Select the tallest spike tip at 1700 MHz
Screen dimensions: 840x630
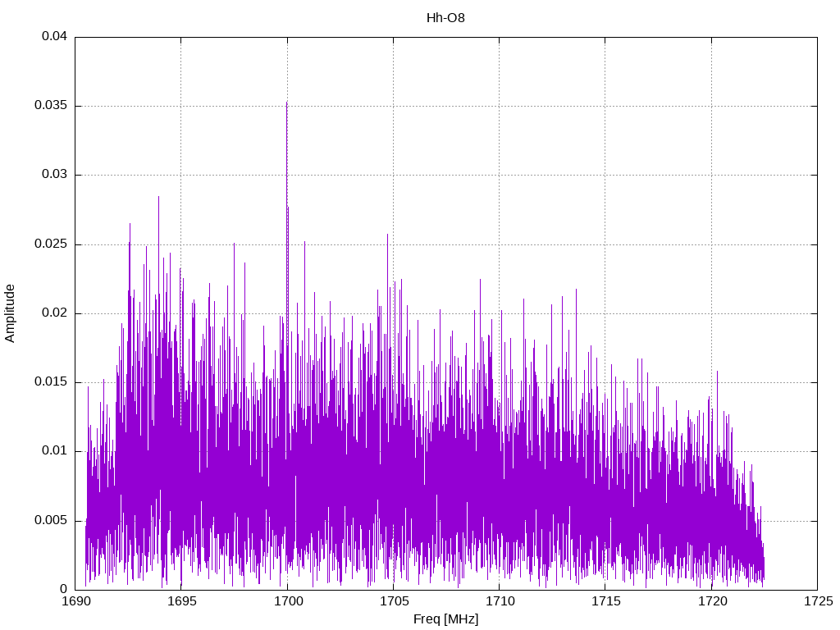click(x=286, y=103)
